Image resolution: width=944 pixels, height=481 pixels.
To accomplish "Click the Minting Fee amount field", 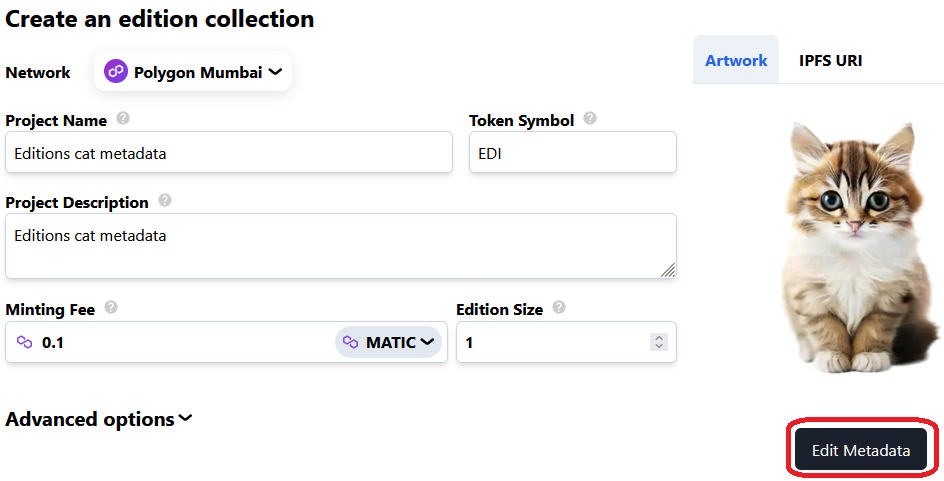I will point(180,342).
